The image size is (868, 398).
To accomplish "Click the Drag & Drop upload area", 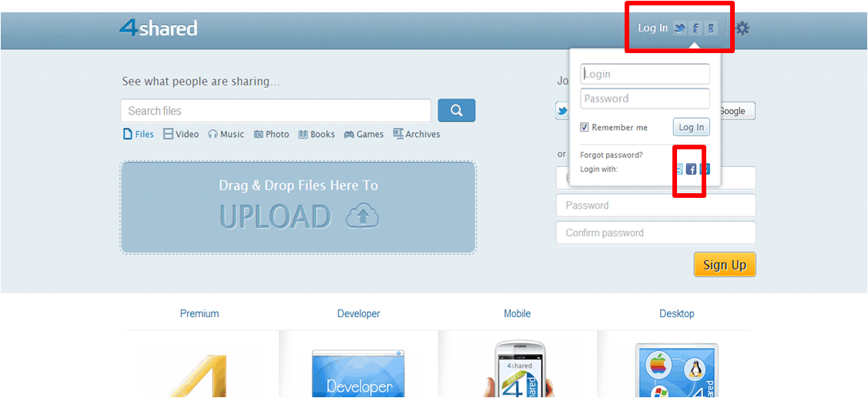I will tap(298, 208).
